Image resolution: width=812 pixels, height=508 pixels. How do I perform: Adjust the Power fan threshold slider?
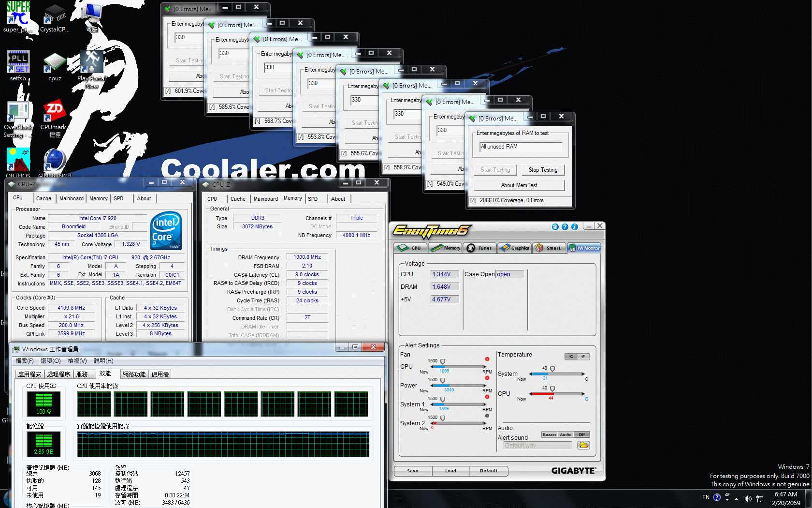(442, 380)
